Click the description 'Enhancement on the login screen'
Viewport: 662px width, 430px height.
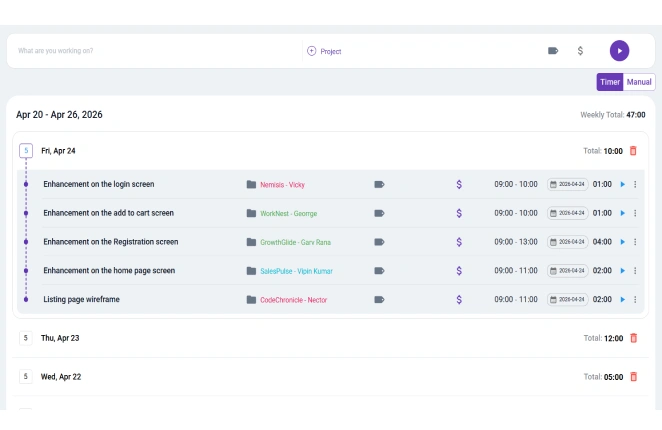pyautogui.click(x=99, y=184)
